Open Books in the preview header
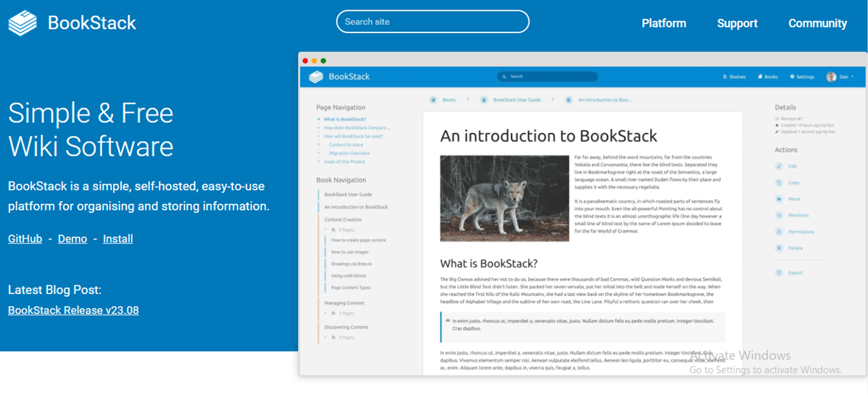Image resolution: width=868 pixels, height=395 pixels. click(x=768, y=77)
